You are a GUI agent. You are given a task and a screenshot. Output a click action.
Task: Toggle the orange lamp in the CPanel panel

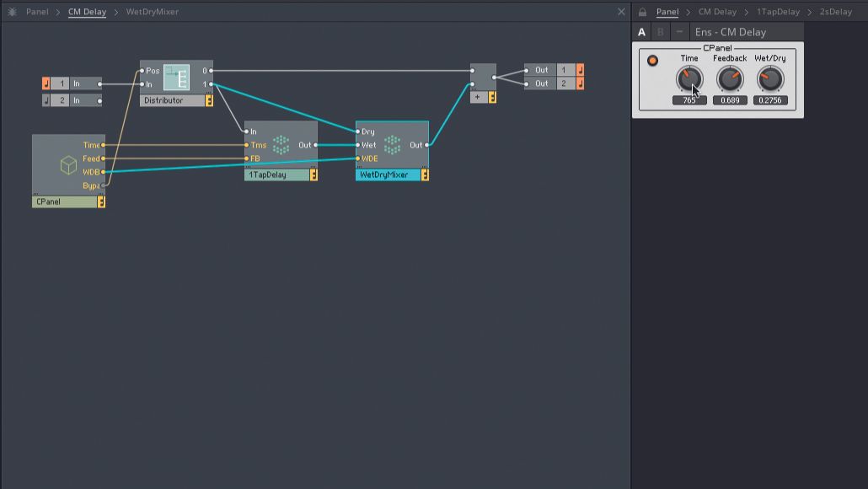651,62
